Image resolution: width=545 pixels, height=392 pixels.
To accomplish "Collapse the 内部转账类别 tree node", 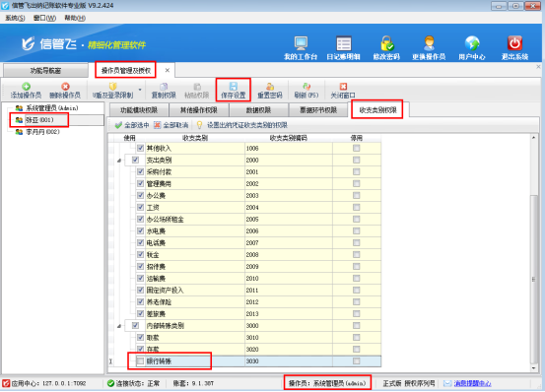I will coord(119,326).
